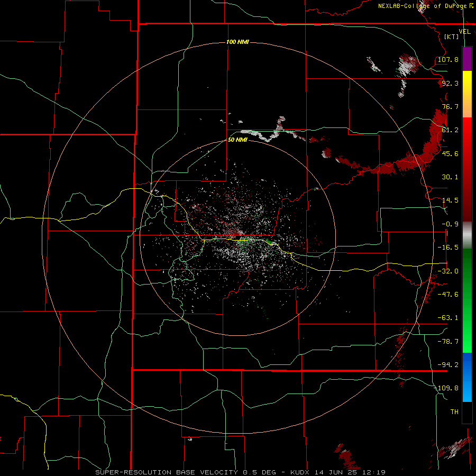Viewport: 476px width, 476px height.
Task: Click the 92.3 legend value
Action: [450, 83]
